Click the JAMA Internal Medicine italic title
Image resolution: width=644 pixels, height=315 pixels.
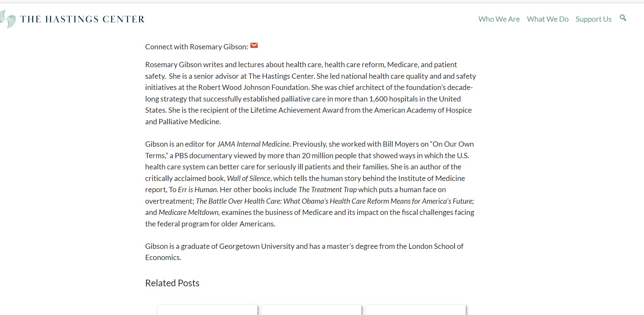point(253,144)
